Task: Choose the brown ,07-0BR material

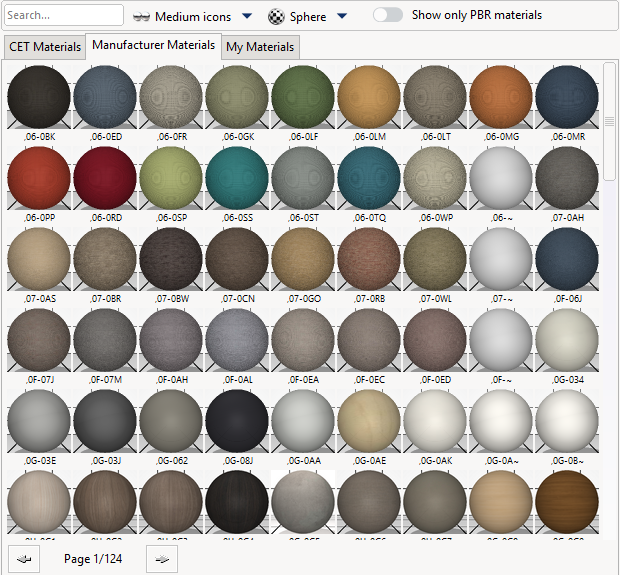Action: point(105,259)
